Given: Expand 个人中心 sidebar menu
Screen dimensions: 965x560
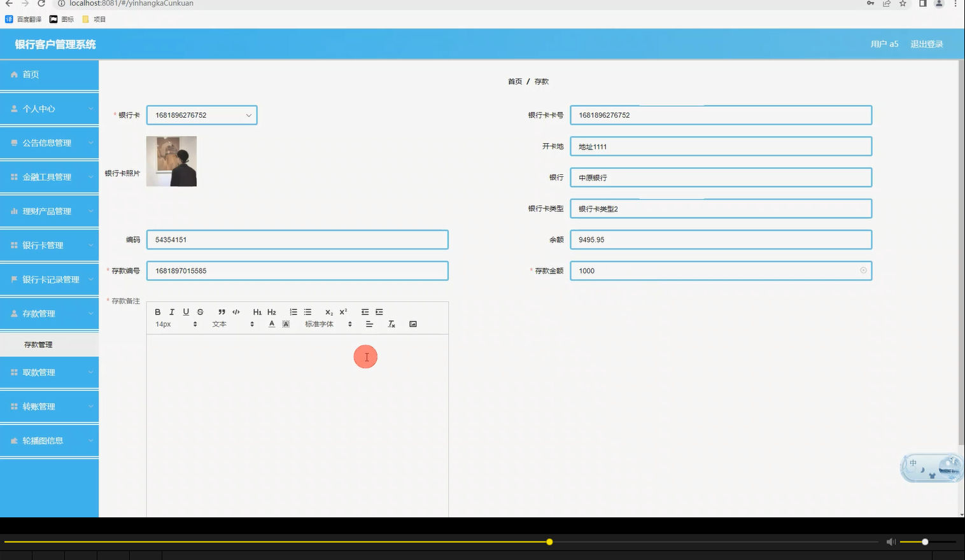Looking at the screenshot, I should [x=49, y=109].
